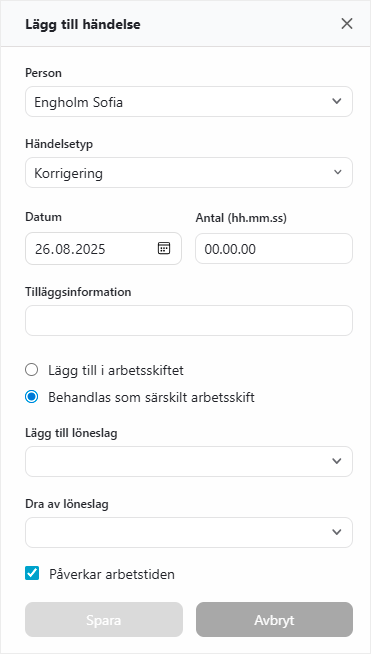Open the Händelsetyp dropdown showing Korrigering
371x654 pixels.
point(189,172)
